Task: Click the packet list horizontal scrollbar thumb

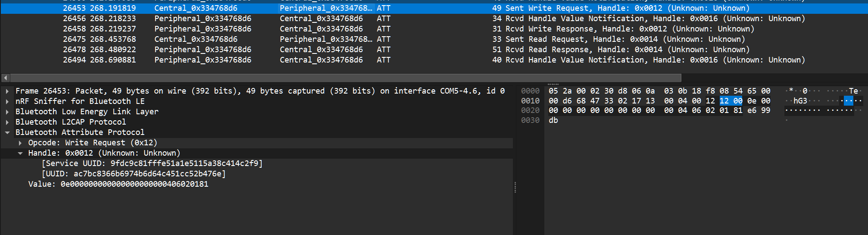Action: (346, 78)
